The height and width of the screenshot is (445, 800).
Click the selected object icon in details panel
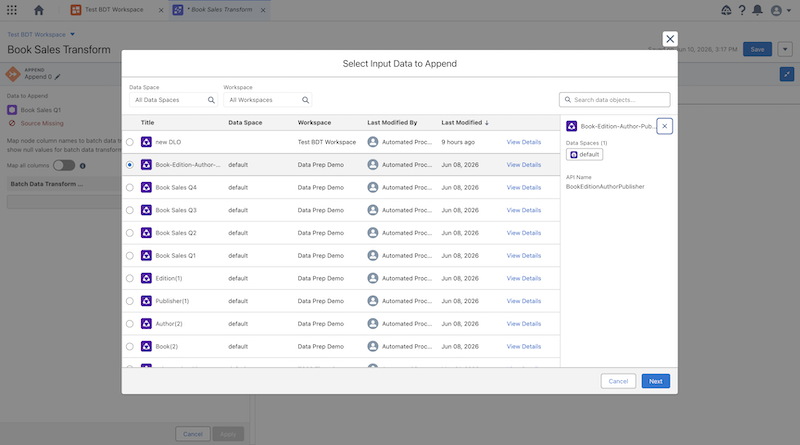571,126
